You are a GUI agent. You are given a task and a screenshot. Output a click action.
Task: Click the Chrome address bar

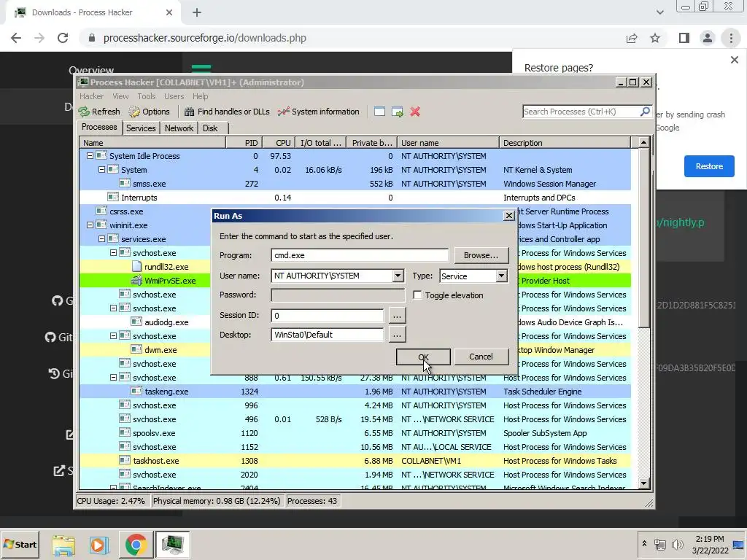click(352, 38)
